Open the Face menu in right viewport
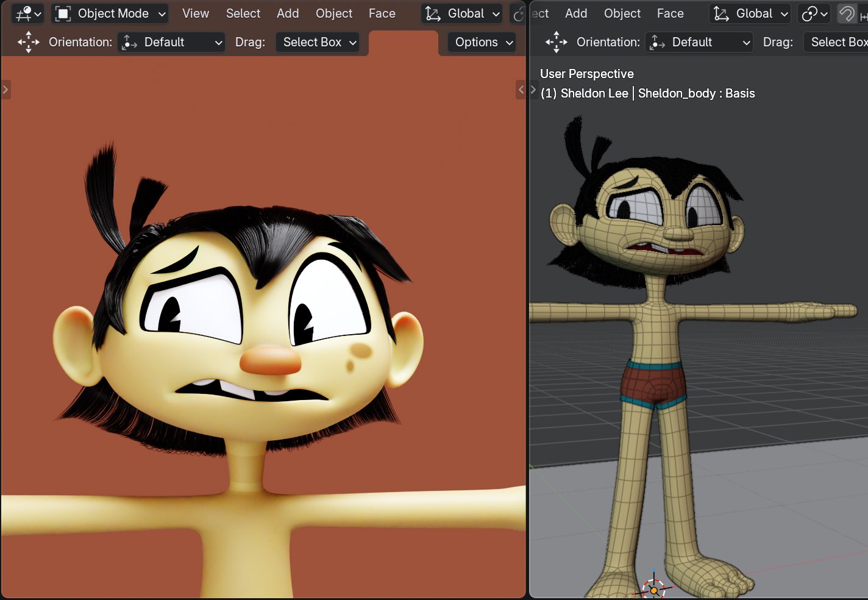868x600 pixels. click(x=670, y=13)
